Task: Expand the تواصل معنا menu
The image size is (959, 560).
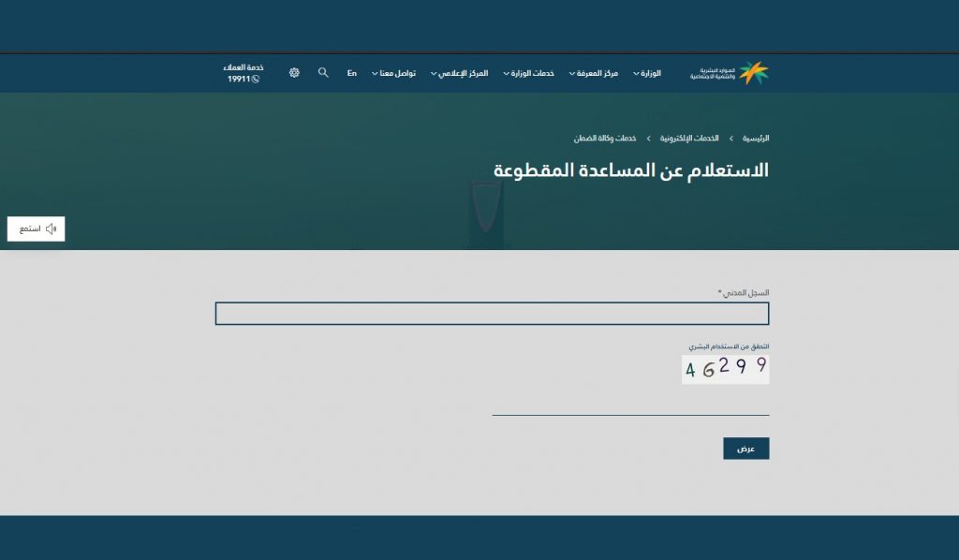Action: [394, 73]
